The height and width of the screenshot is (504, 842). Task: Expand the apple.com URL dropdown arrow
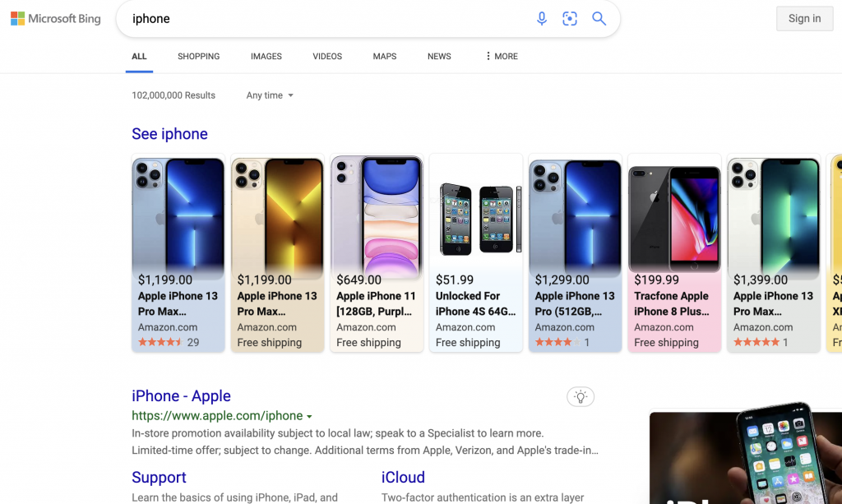310,417
